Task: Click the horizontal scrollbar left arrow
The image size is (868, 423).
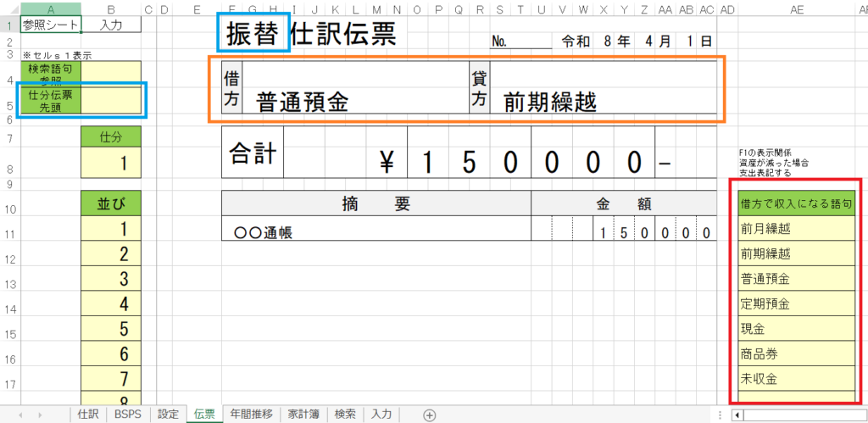Action: (737, 415)
